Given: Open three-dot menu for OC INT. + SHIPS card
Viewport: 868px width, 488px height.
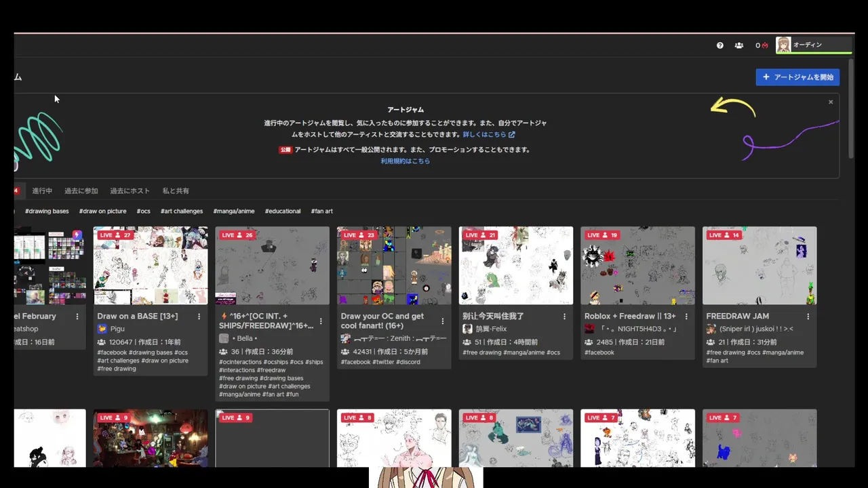Looking at the screenshot, I should point(321,321).
